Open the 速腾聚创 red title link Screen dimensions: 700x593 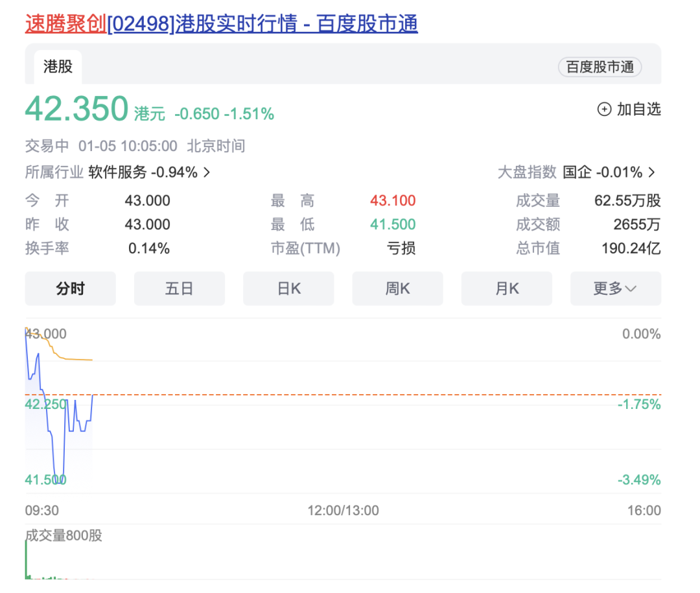tap(65, 24)
